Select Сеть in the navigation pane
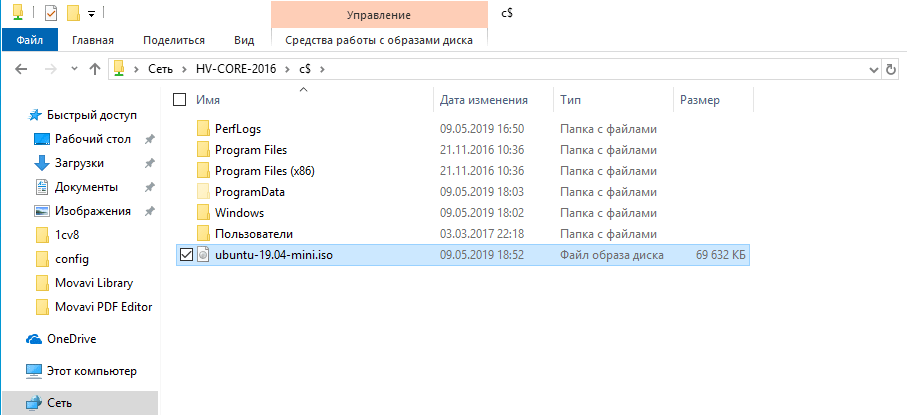 (x=79, y=402)
